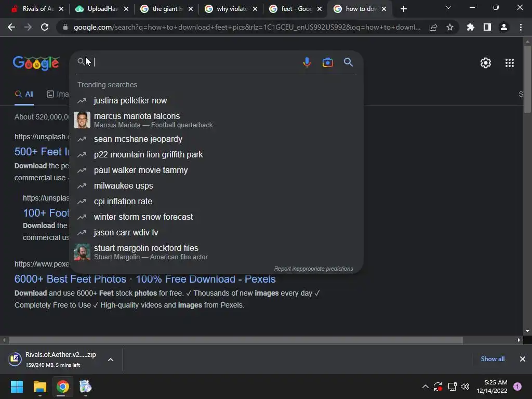
Task: Choose suggestion 'p22 mountain lion griffith park'
Action: pos(216,155)
